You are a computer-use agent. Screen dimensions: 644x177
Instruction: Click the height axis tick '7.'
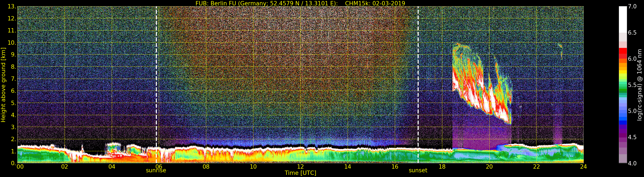[x=13, y=79]
